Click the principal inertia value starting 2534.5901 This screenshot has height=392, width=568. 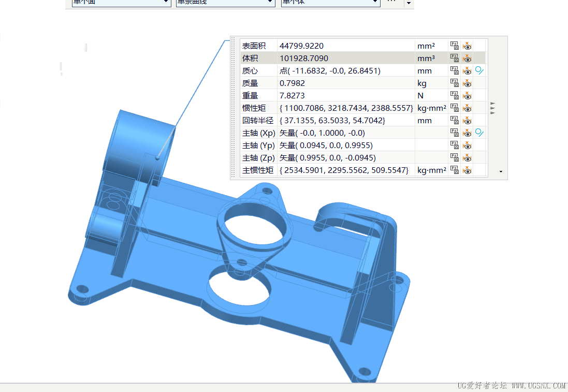pos(344,170)
